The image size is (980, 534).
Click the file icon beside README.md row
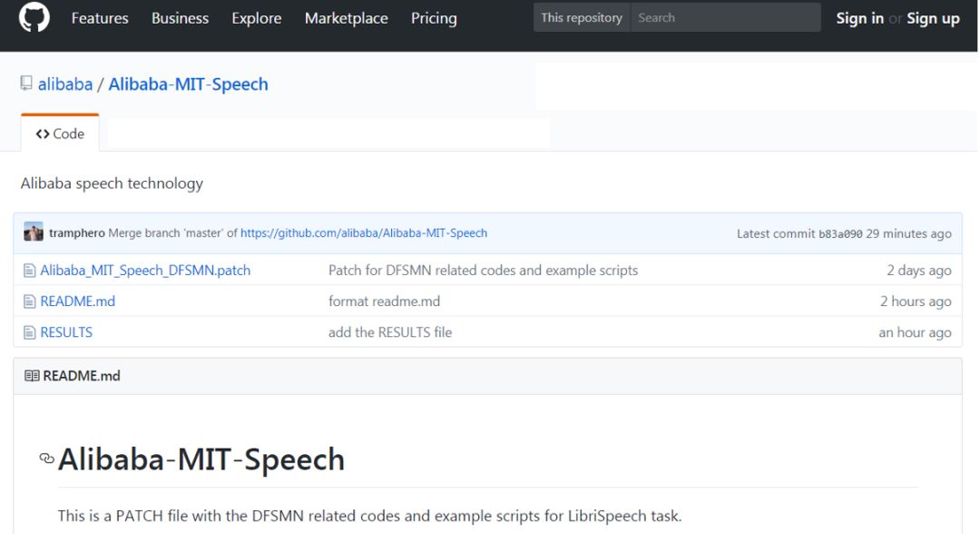point(29,302)
